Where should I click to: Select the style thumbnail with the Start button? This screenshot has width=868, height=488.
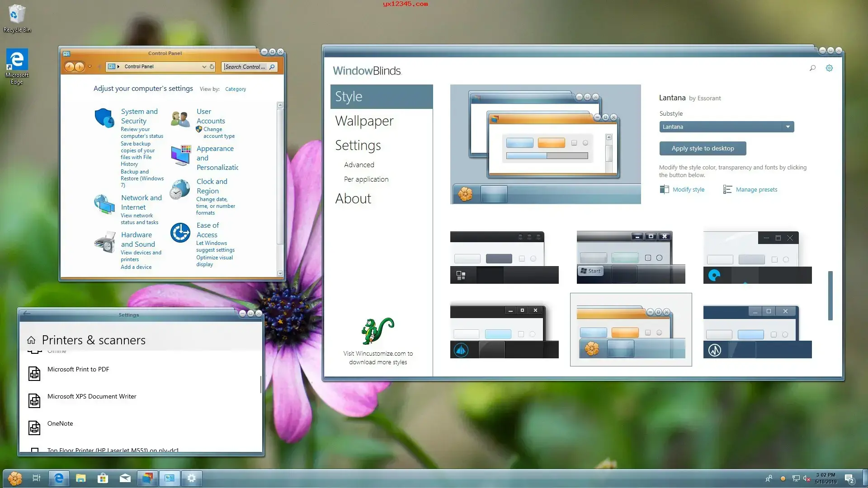point(631,257)
